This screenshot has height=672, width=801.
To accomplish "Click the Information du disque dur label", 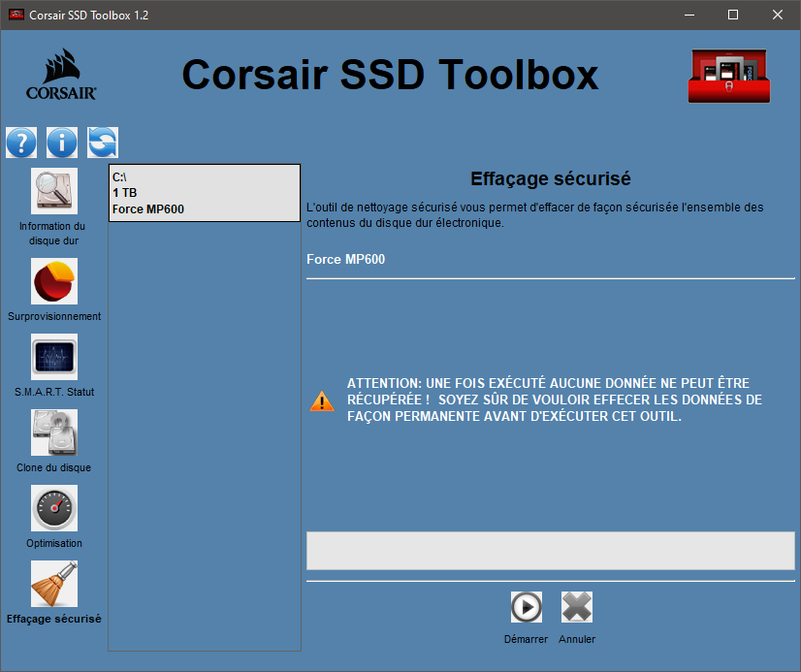I will pos(53,234).
